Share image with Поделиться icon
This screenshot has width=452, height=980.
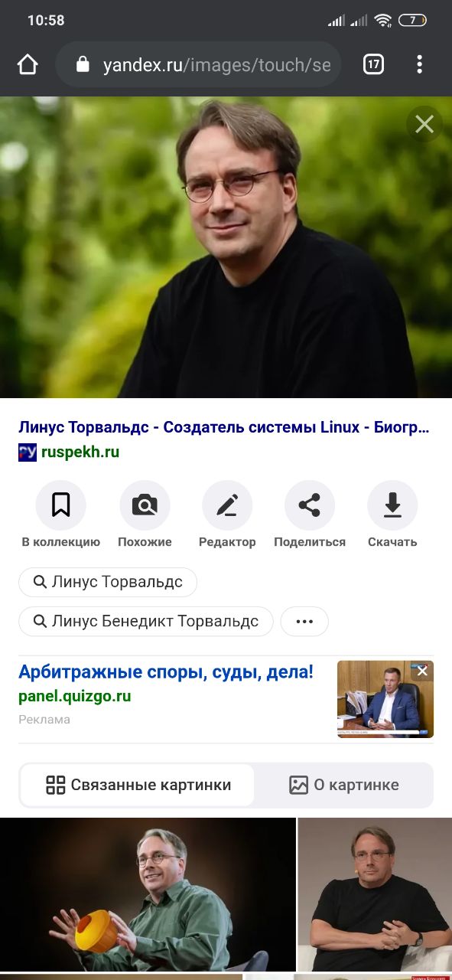[310, 505]
